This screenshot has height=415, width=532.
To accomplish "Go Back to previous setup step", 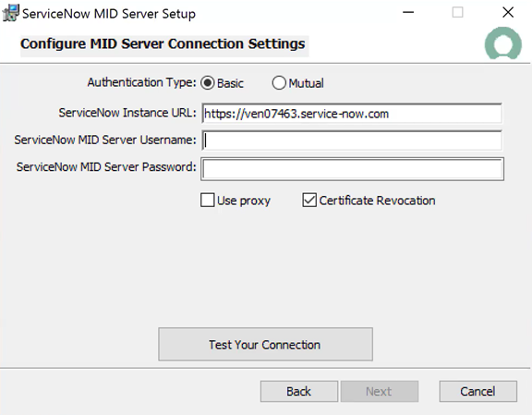I will pyautogui.click(x=299, y=391).
